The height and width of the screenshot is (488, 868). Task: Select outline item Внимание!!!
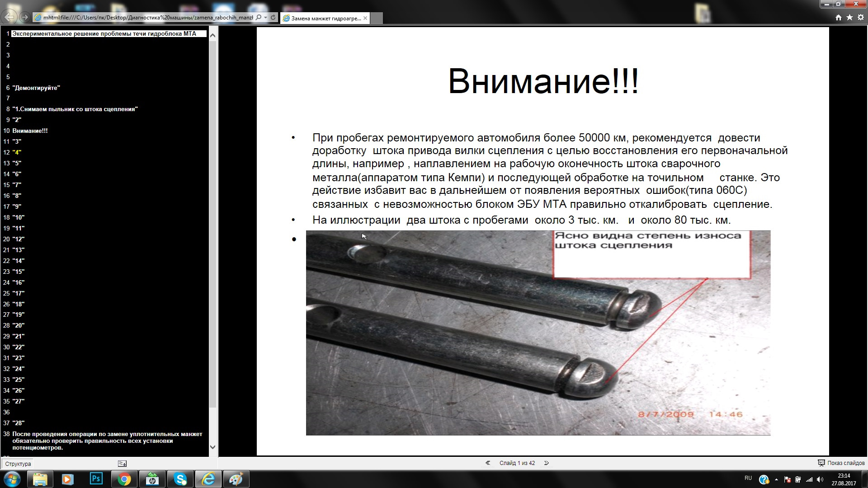pos(30,131)
